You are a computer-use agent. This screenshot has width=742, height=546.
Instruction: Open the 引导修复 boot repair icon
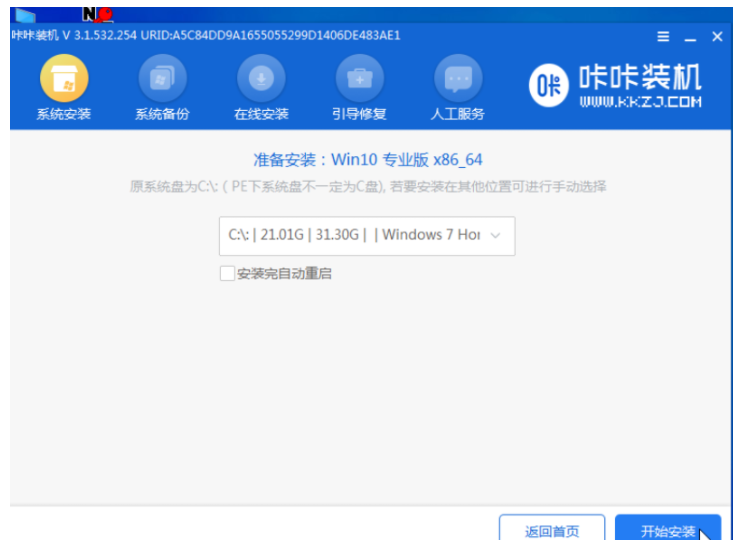point(360,79)
